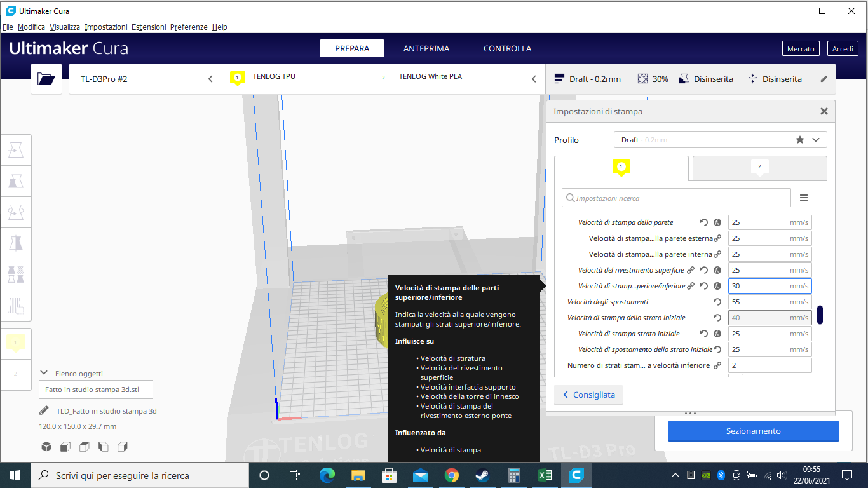868x488 pixels.
Task: Select extruder 2 settings tab
Action: (x=759, y=168)
